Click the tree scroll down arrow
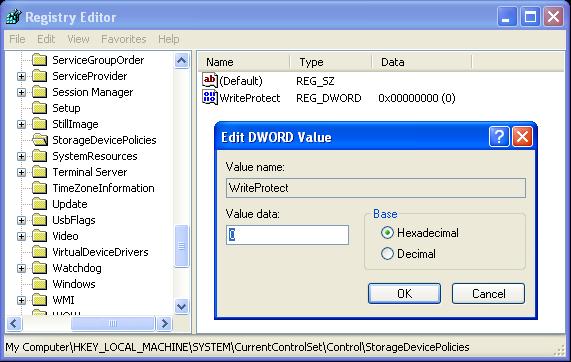The image size is (571, 362). click(x=181, y=306)
